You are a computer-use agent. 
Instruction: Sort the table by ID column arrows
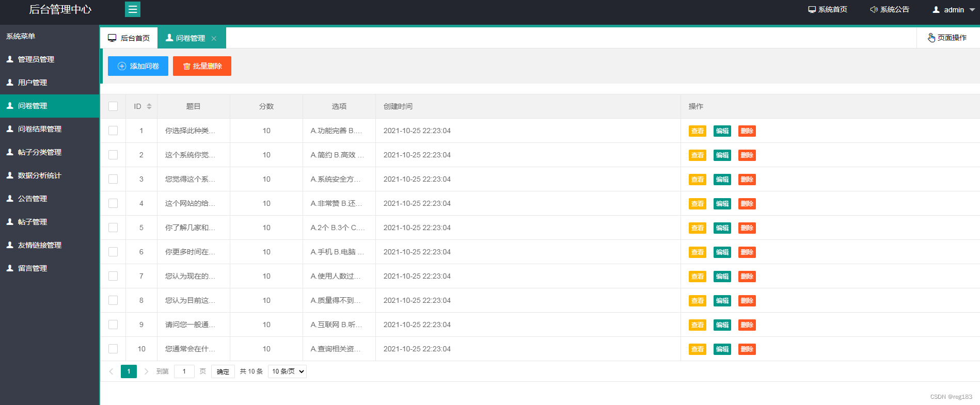[149, 106]
